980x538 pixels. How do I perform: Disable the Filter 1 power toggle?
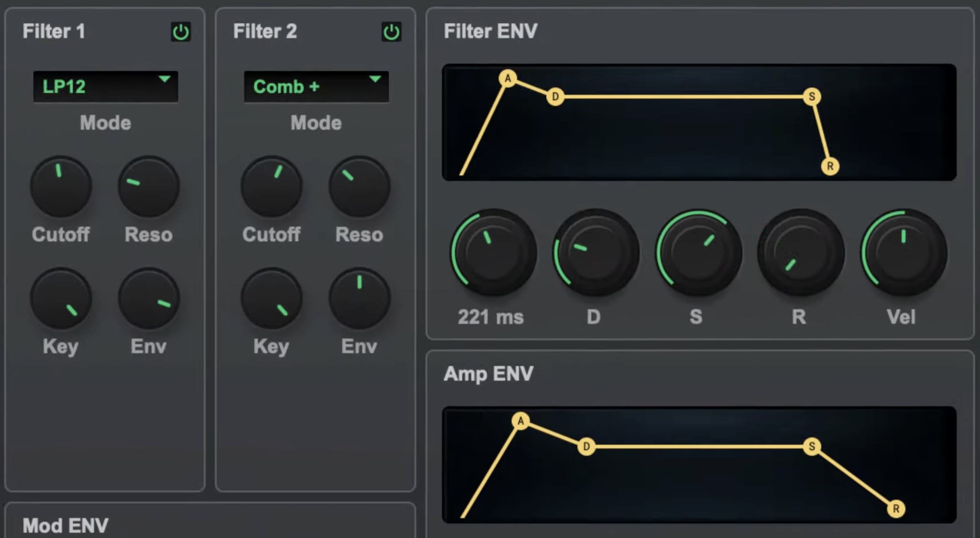tap(180, 32)
